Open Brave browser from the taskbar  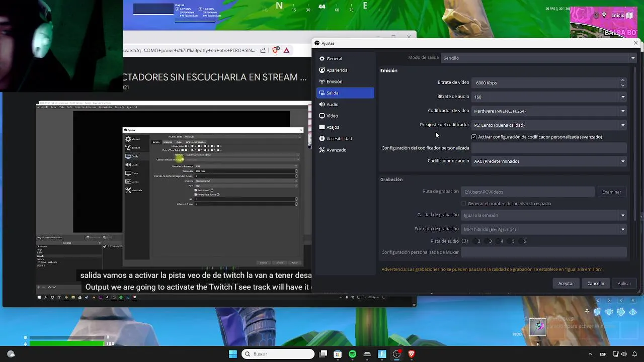[412, 354]
